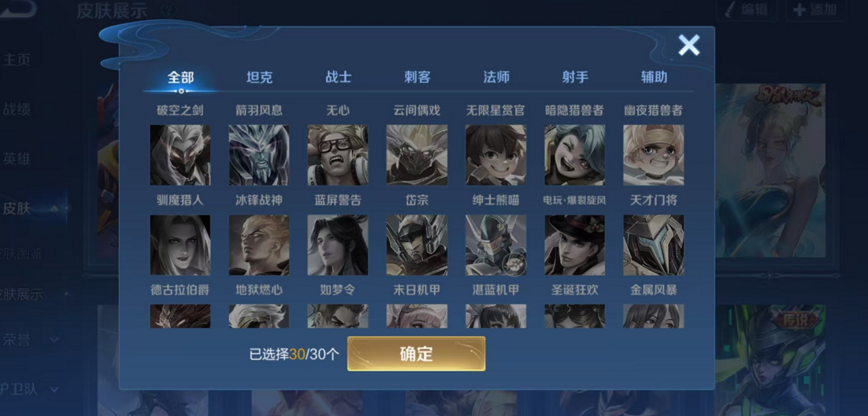This screenshot has width=868, height=416.
Task: Select the 驯魔猎人 skin portrait
Action: click(180, 245)
